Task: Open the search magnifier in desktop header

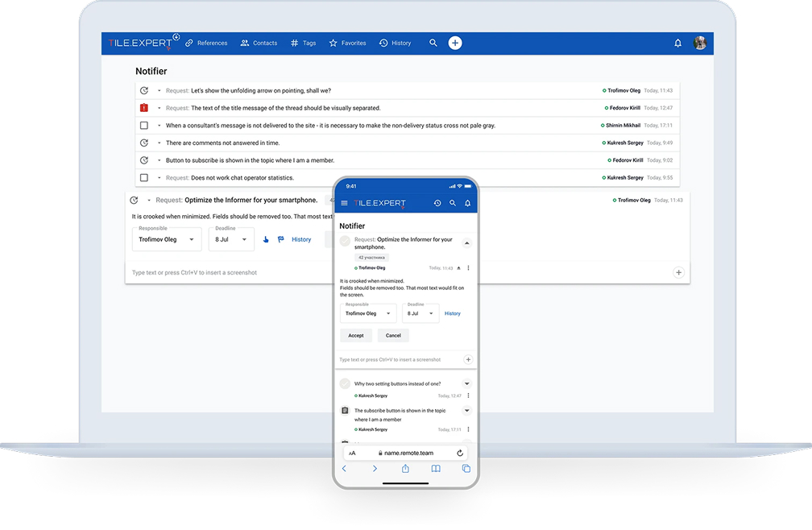Action: point(433,43)
